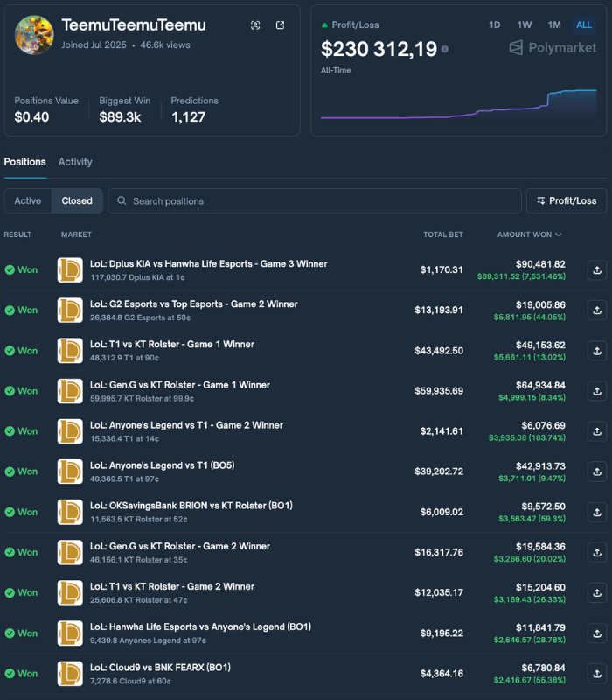Open LoL: Dplus KIA vs Hanwha Life Esports market

[209, 264]
